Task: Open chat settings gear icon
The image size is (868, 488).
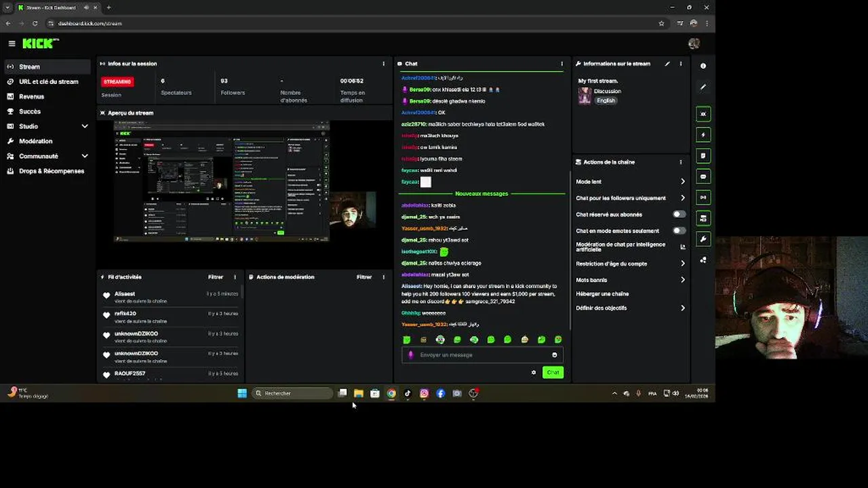Action: [534, 372]
